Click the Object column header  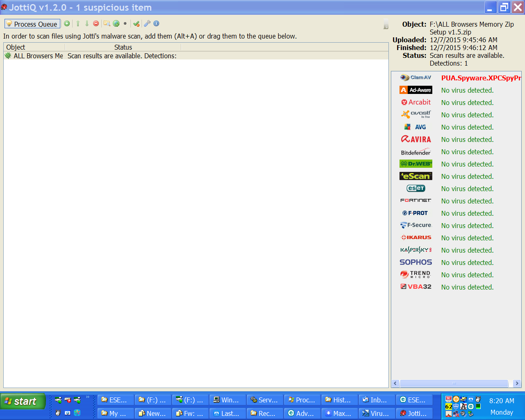click(34, 47)
